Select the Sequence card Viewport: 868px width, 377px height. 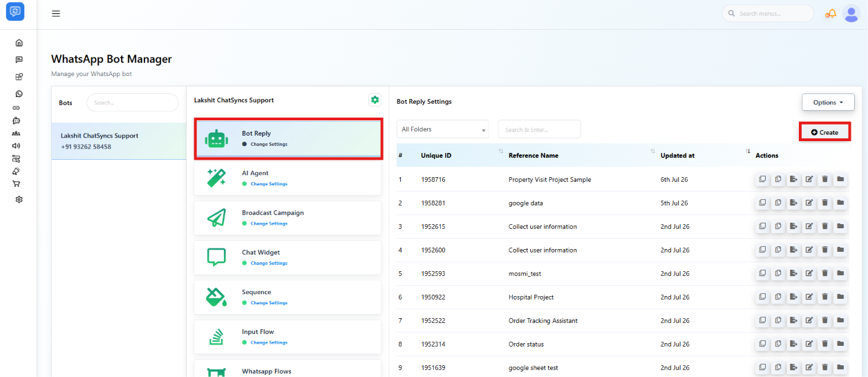point(287,297)
